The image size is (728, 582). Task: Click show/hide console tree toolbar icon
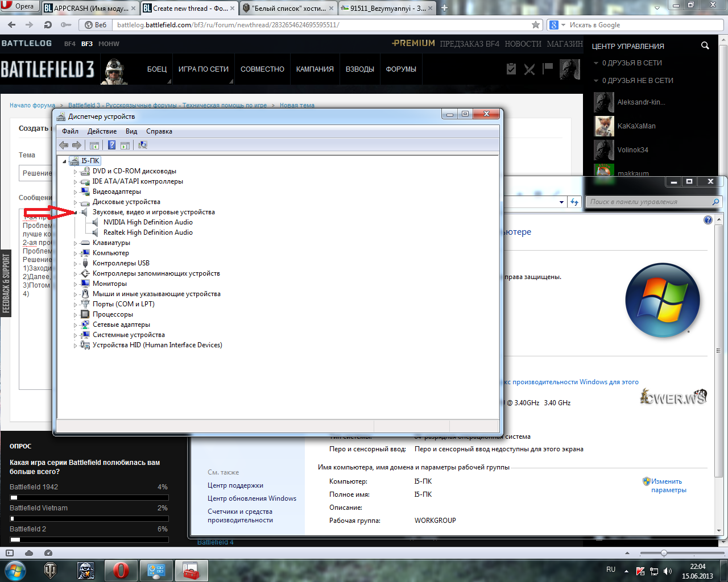tap(94, 145)
